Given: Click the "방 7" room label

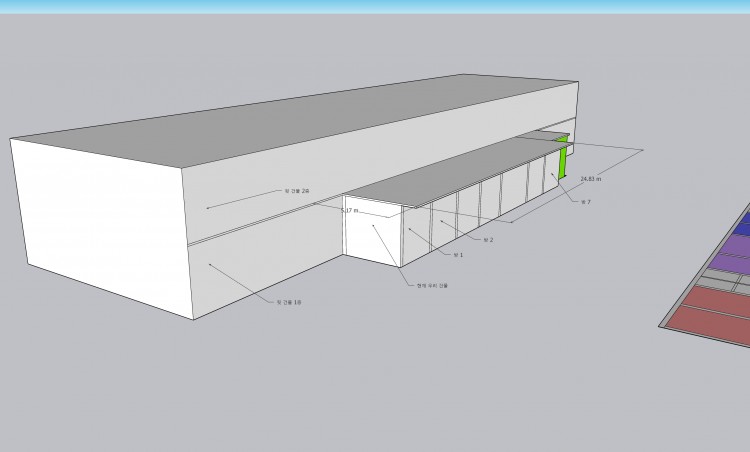Looking at the screenshot, I should coord(587,202).
